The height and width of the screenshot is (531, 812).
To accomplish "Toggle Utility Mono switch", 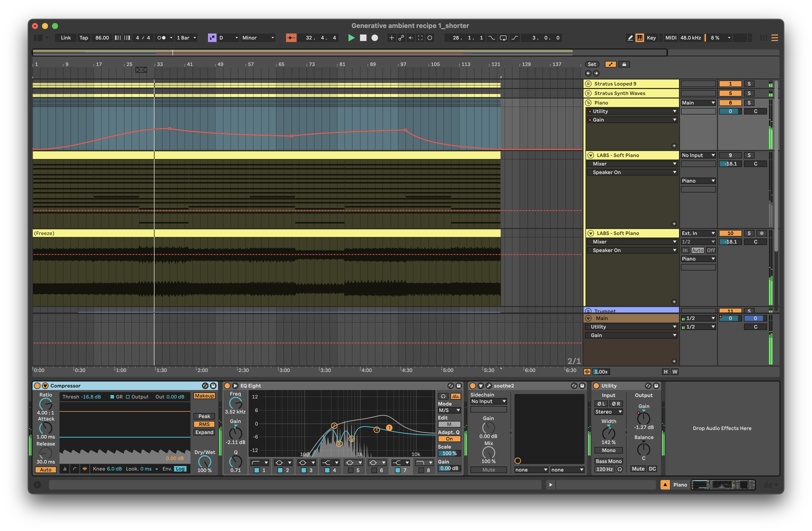I will coord(608,450).
